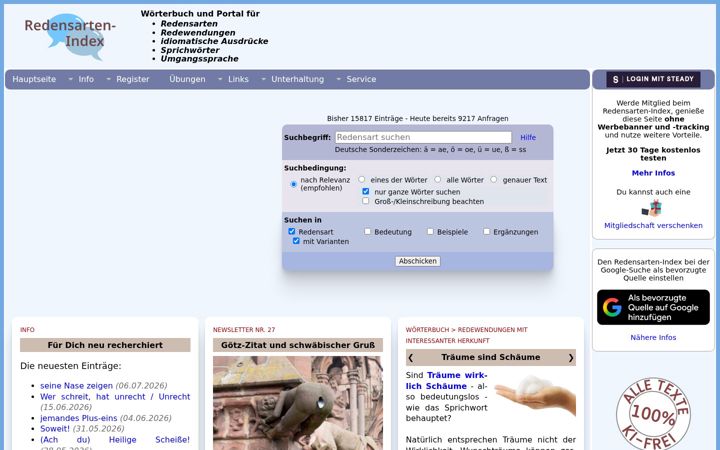Show next article with right chevron
Viewport: 720px width, 450px height.
(571, 358)
